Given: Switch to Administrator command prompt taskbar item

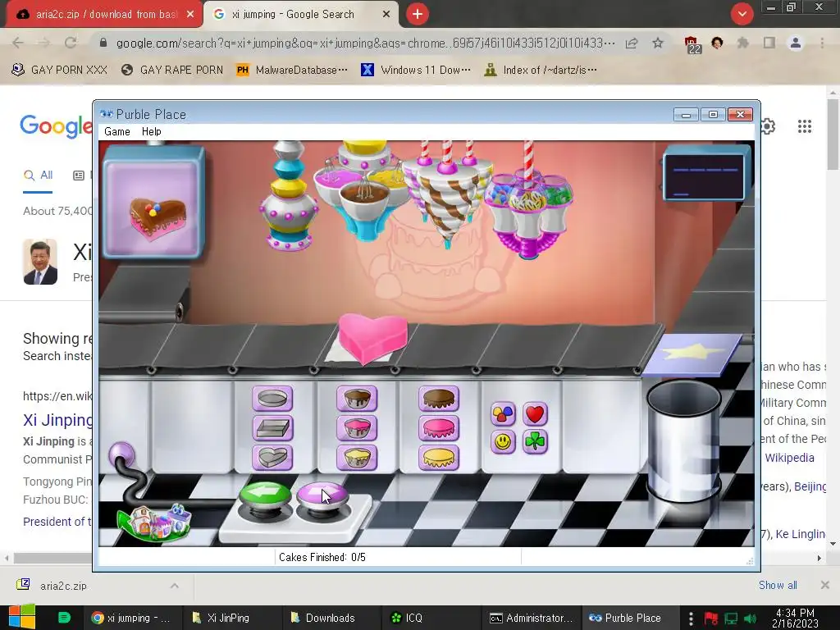Looking at the screenshot, I should (x=531, y=618).
